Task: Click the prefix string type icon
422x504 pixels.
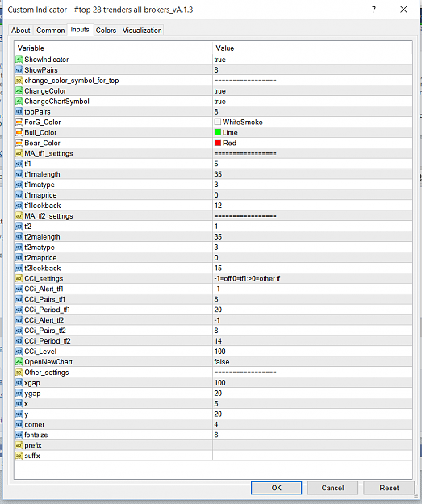Action: (19, 445)
